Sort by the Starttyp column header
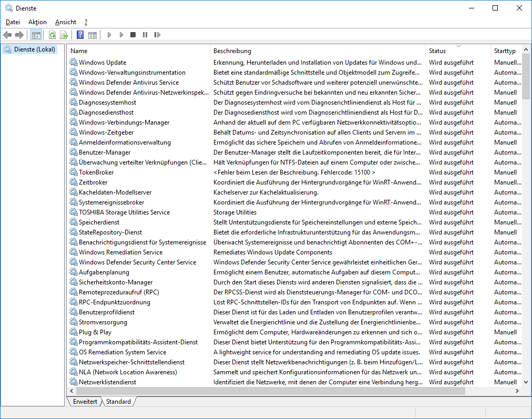 506,51
